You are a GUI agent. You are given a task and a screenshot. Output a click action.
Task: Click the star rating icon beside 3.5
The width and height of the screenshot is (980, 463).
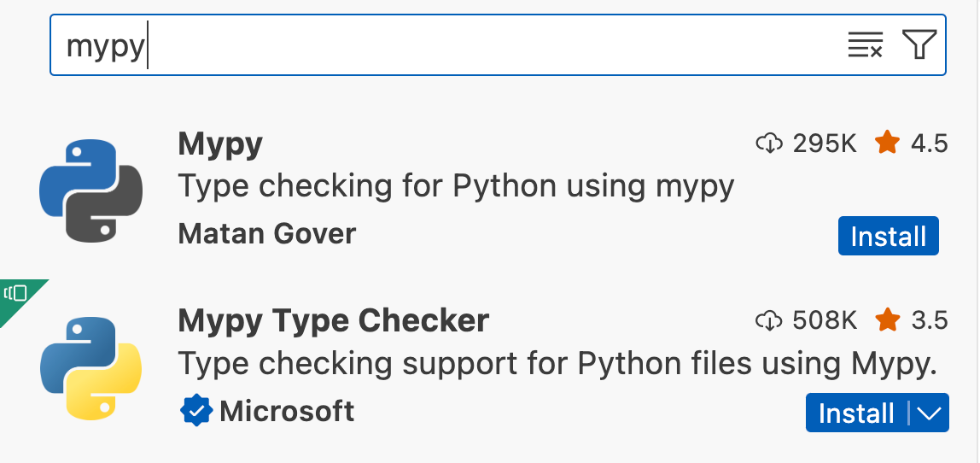[888, 320]
